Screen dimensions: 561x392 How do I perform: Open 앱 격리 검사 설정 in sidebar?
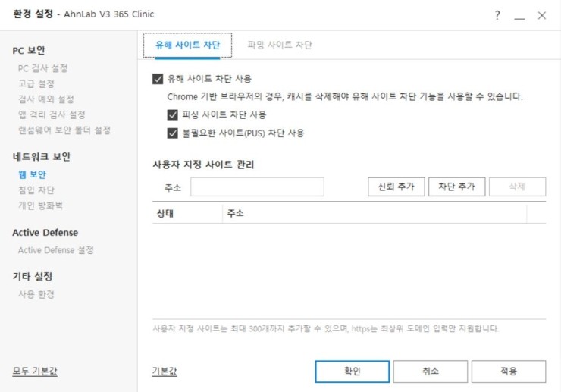(x=52, y=115)
